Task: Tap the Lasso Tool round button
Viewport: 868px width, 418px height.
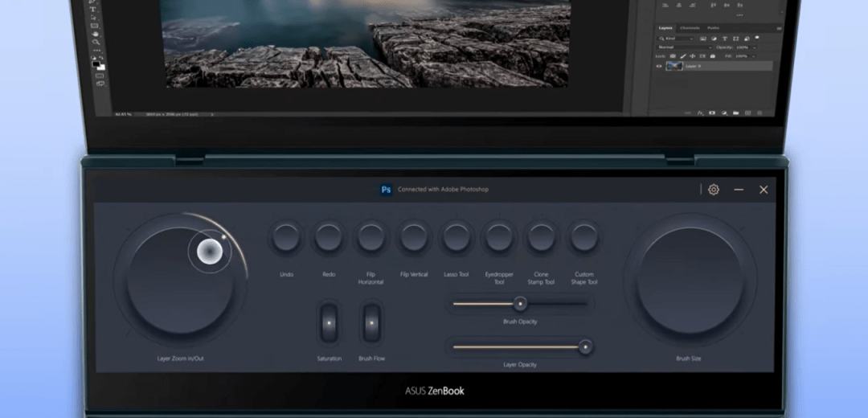Action: click(x=457, y=237)
